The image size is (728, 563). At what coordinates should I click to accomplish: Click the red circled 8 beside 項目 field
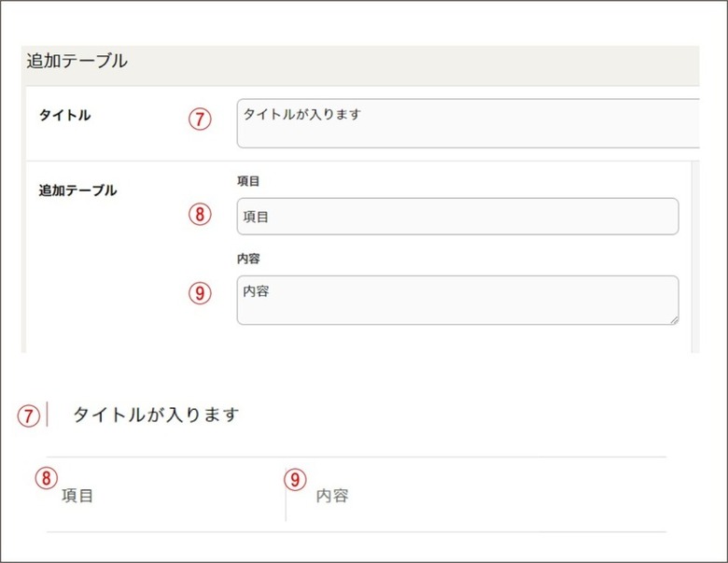tap(200, 215)
